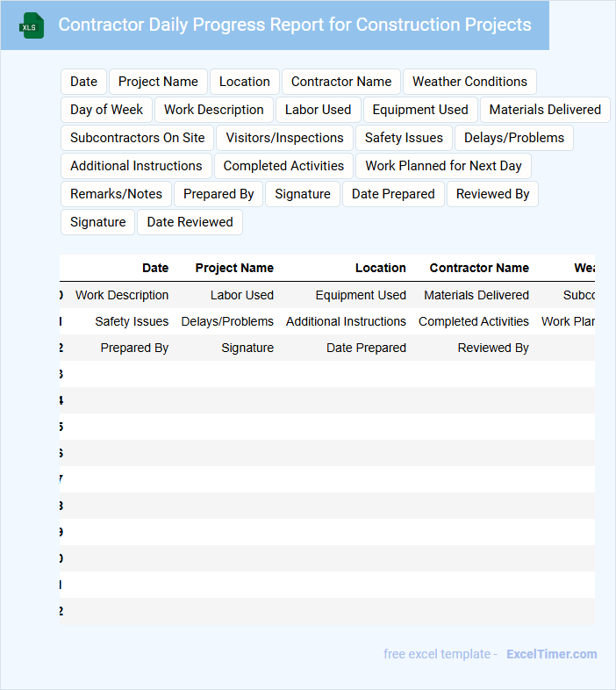Click the Contractor Name column header
The height and width of the screenshot is (690, 616).
point(479,268)
